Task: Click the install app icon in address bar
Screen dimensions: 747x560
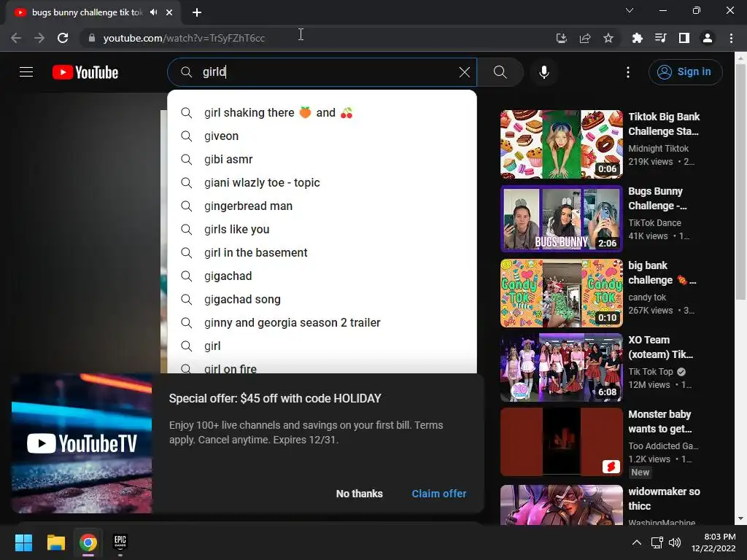Action: coord(562,38)
